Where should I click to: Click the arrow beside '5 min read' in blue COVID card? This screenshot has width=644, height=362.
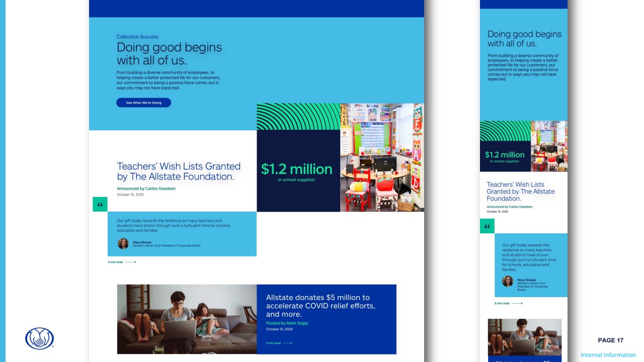tap(288, 343)
